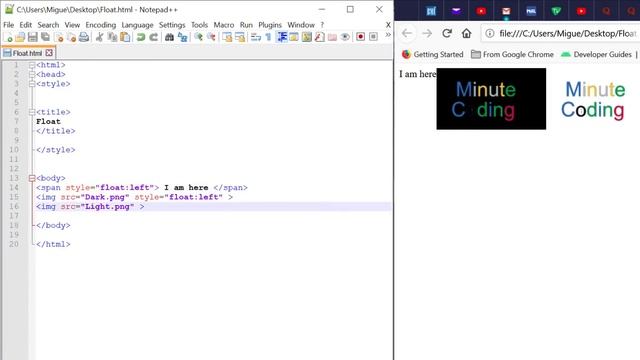
Task: Toggle Show all characters paragraph icon
Action: click(268, 37)
